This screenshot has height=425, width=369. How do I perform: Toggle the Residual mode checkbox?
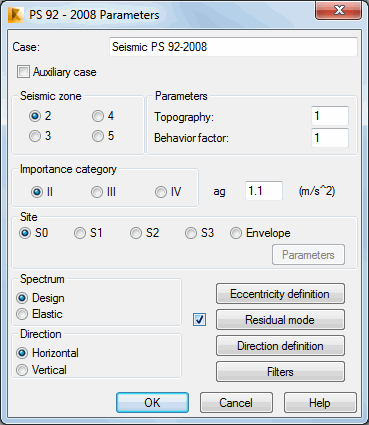pyautogui.click(x=199, y=320)
